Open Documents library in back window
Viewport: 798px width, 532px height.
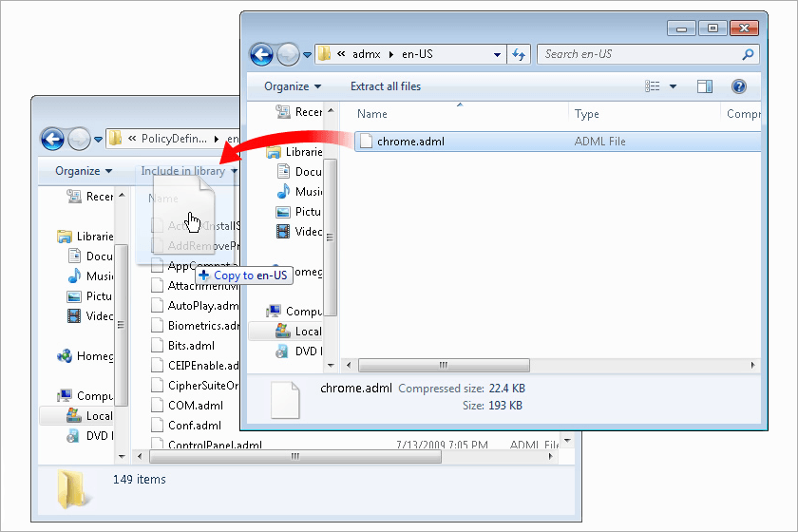90,256
